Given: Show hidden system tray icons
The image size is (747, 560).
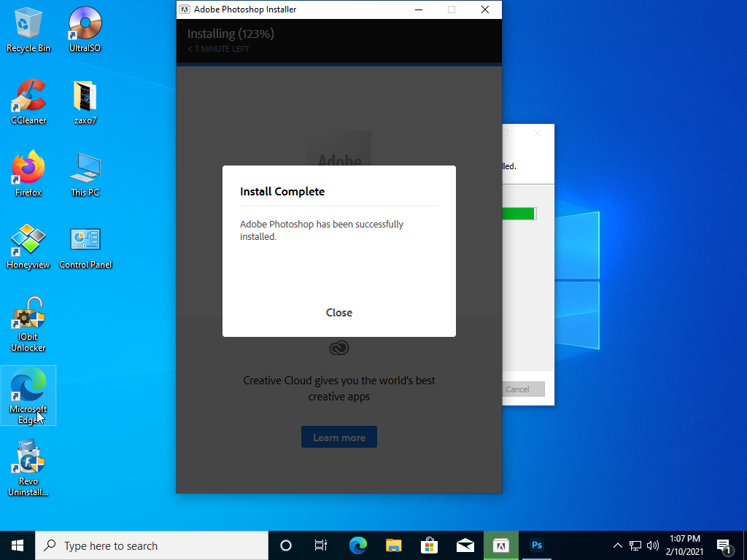Looking at the screenshot, I should [617, 545].
